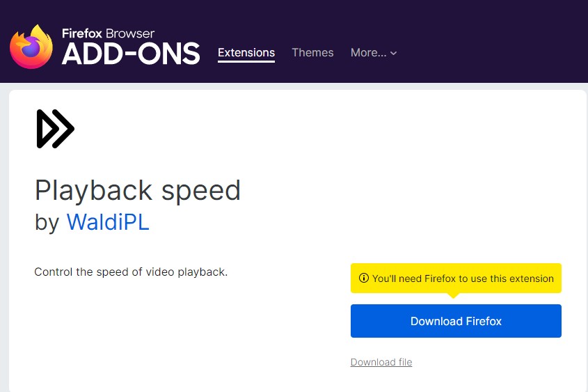Viewport: 588px width, 392px height.
Task: Click the Firefox logo icon
Action: [x=31, y=47]
